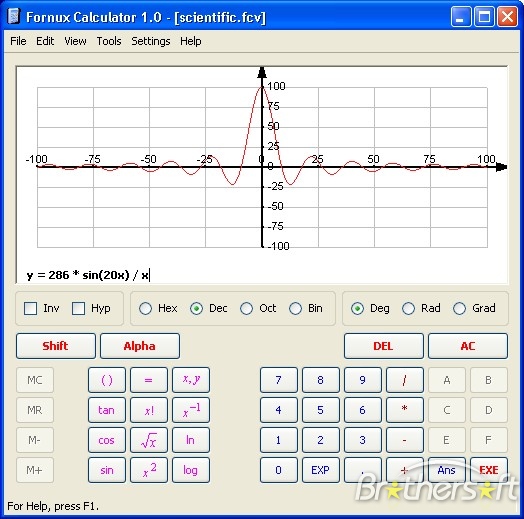Click the digit 4 key
This screenshot has width=524, height=519.
[x=279, y=410]
